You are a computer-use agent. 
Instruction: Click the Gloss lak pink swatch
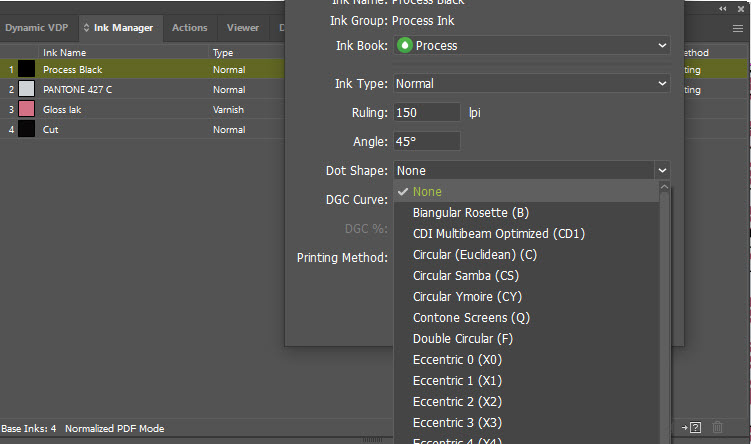26,110
